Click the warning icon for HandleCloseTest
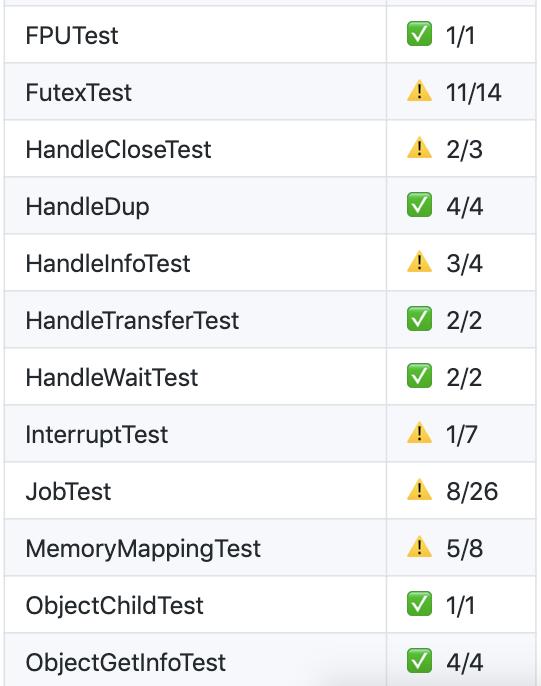Screen dimensions: 541x686 coord(419,147)
